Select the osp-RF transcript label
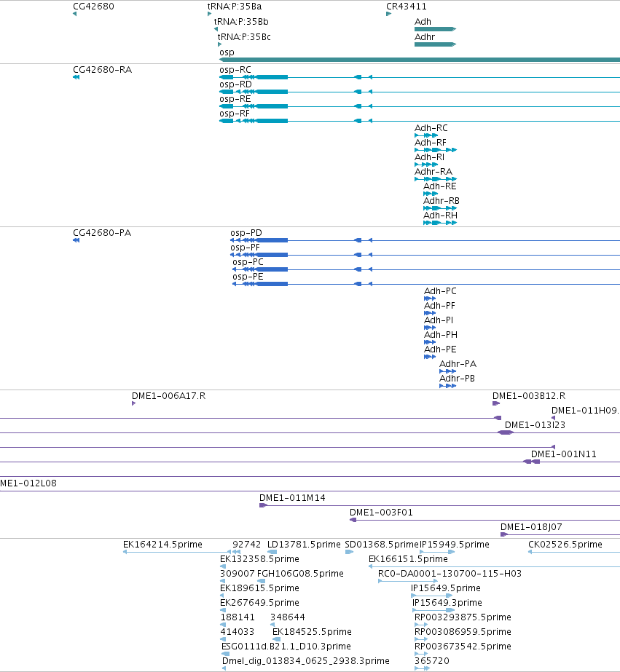The width and height of the screenshot is (620, 672). click(235, 114)
